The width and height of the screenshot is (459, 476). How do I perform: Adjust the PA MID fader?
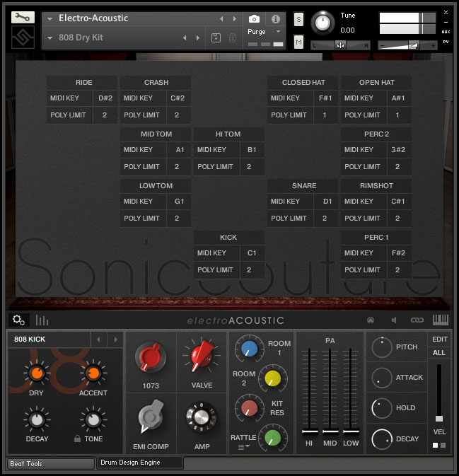pos(330,431)
